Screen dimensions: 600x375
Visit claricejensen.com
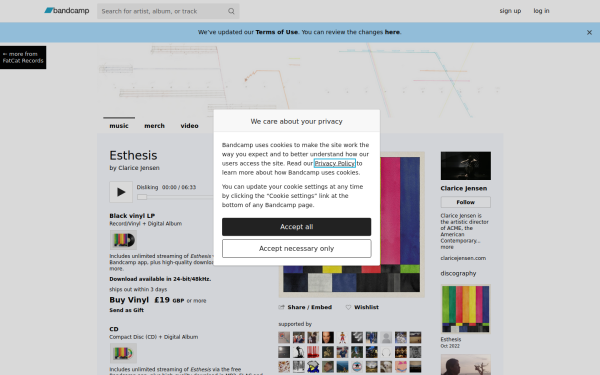pos(463,258)
